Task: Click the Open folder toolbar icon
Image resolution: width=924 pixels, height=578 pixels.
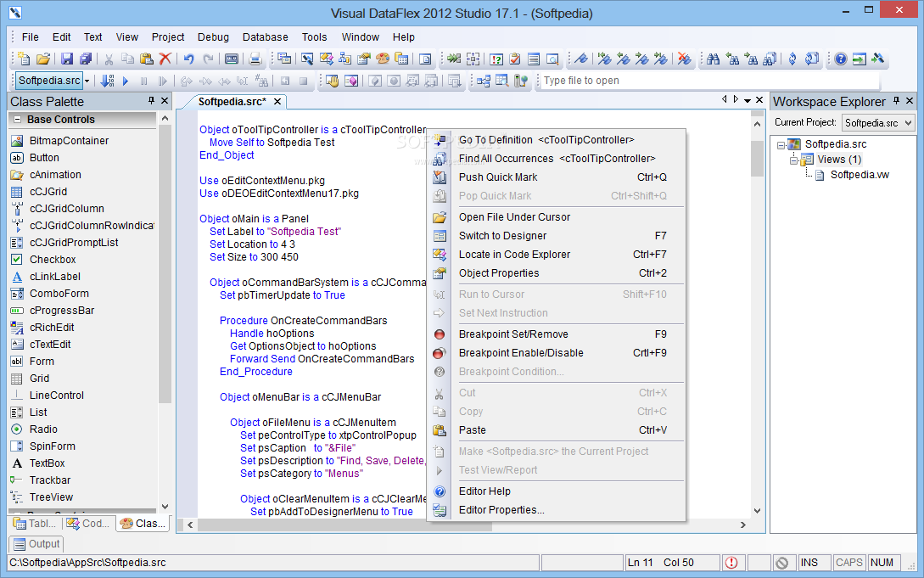Action: 43,59
